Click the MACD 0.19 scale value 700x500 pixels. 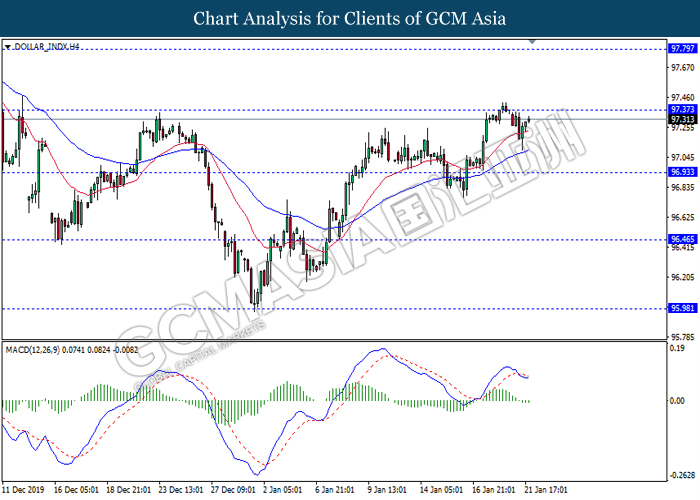677,348
